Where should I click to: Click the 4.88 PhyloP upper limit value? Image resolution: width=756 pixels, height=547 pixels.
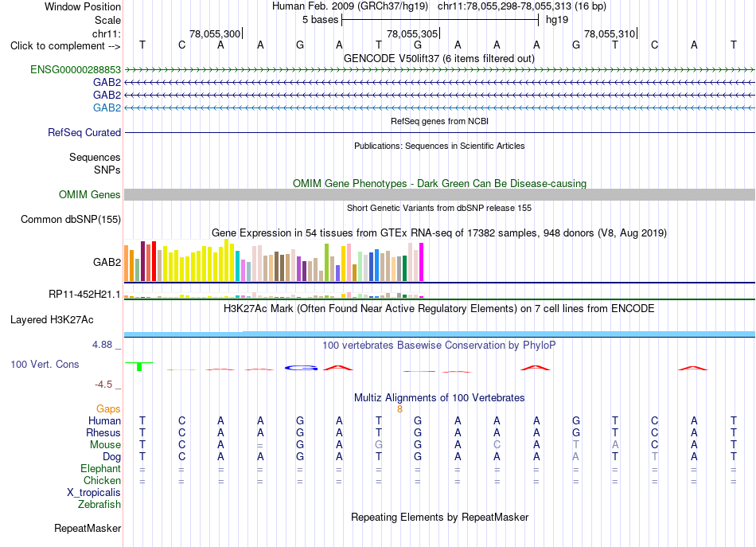pyautogui.click(x=102, y=345)
